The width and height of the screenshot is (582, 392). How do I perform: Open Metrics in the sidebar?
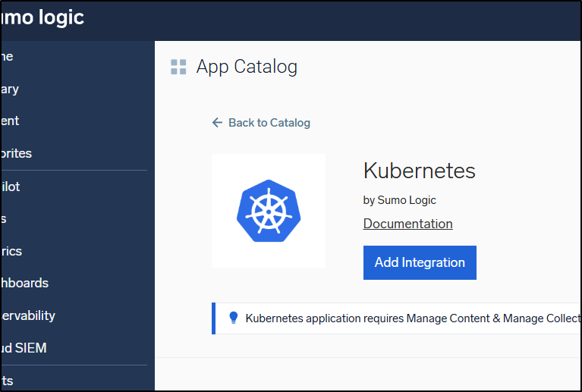point(11,251)
